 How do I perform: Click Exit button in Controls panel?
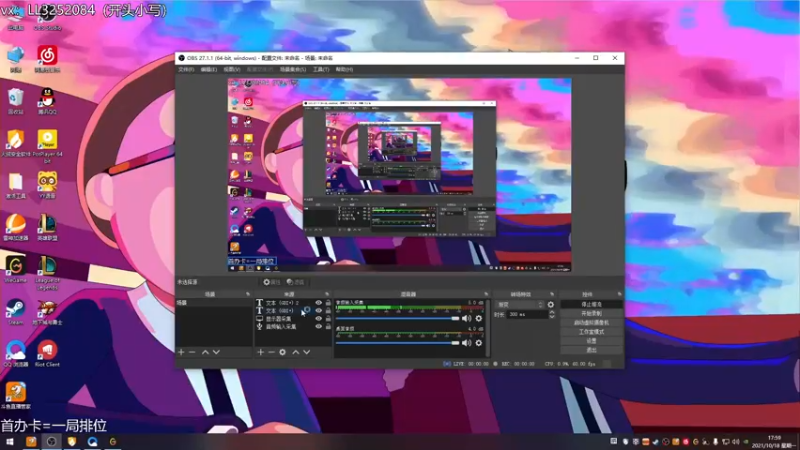[x=591, y=350]
